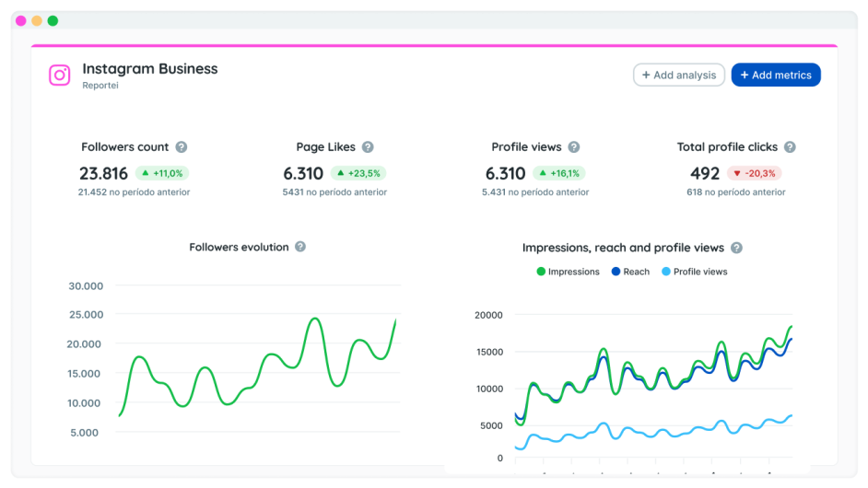868x488 pixels.
Task: Click the +23,5% Page Likes badge
Action: (x=358, y=173)
